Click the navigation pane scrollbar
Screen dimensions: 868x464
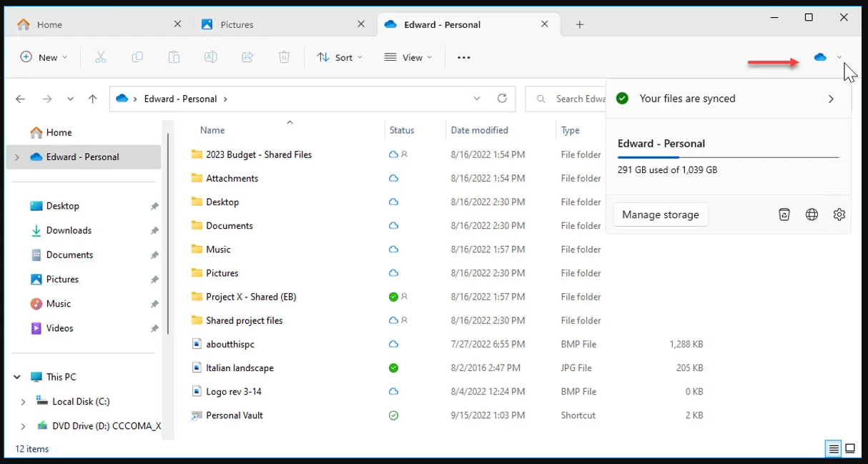(x=168, y=233)
